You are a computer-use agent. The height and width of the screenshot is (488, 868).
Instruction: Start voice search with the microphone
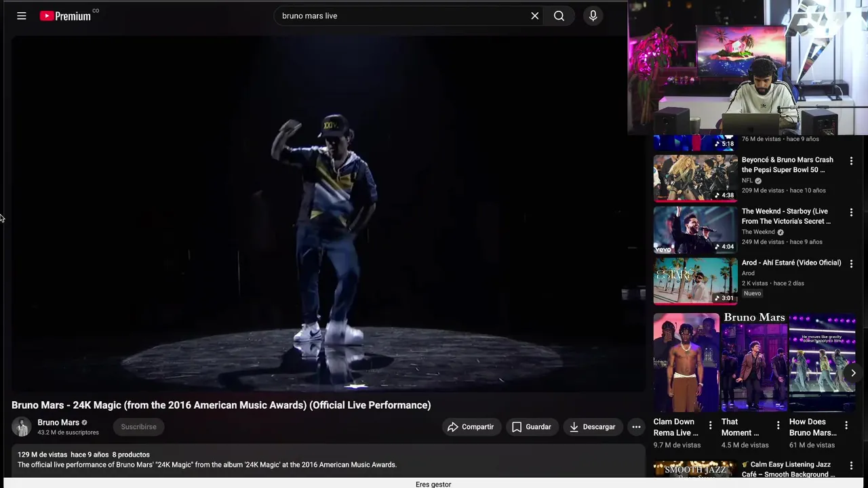pyautogui.click(x=593, y=16)
